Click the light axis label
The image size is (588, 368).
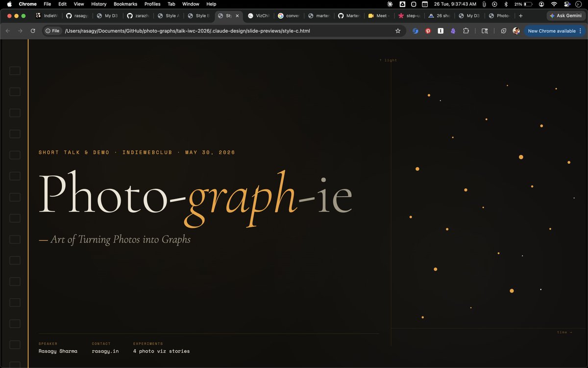(388, 60)
